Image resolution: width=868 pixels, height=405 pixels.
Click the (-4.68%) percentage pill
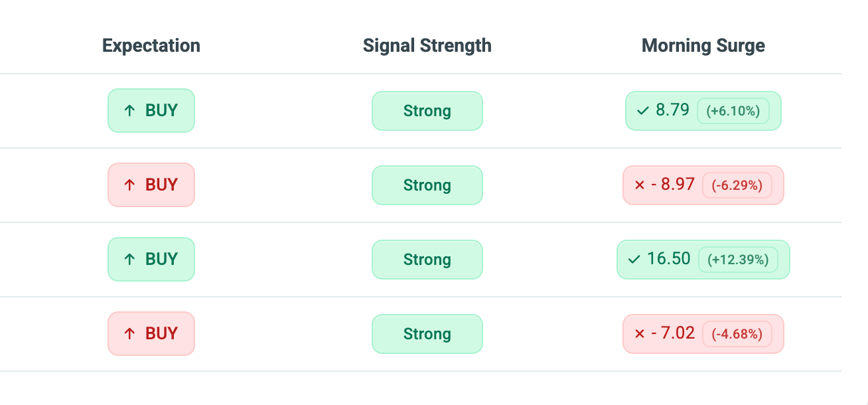(x=737, y=334)
